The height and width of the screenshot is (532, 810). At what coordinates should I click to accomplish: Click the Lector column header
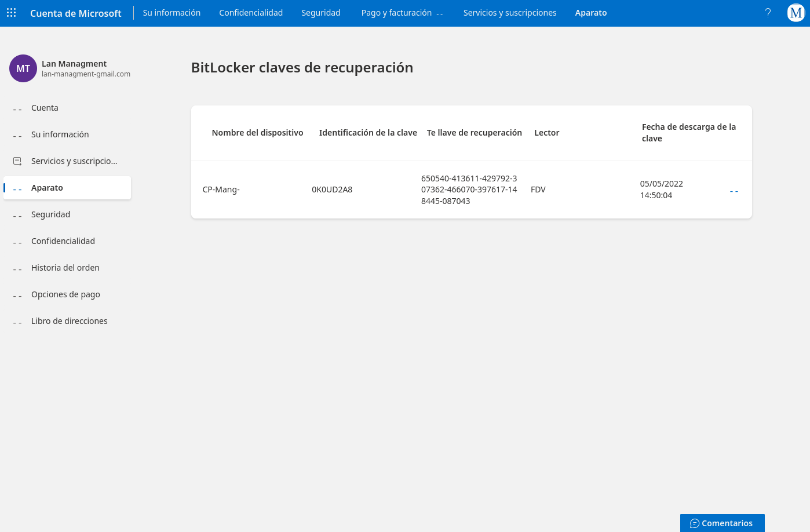546,133
